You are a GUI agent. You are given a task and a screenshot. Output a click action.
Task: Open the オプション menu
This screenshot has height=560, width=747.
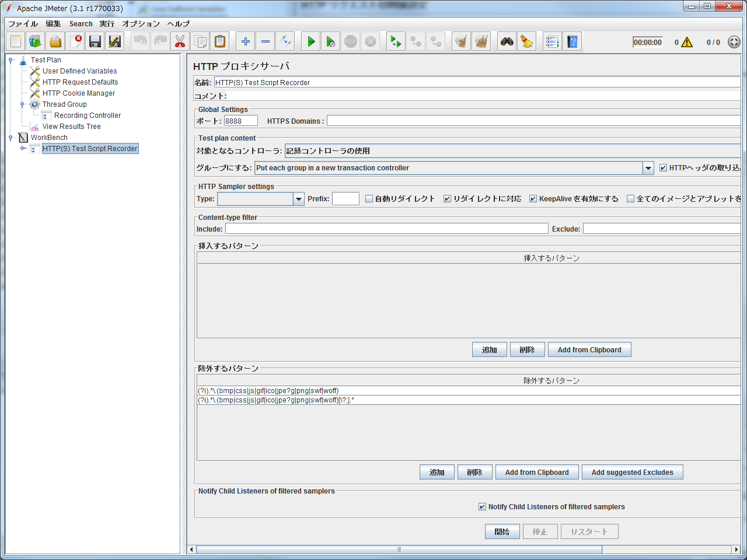(x=141, y=24)
